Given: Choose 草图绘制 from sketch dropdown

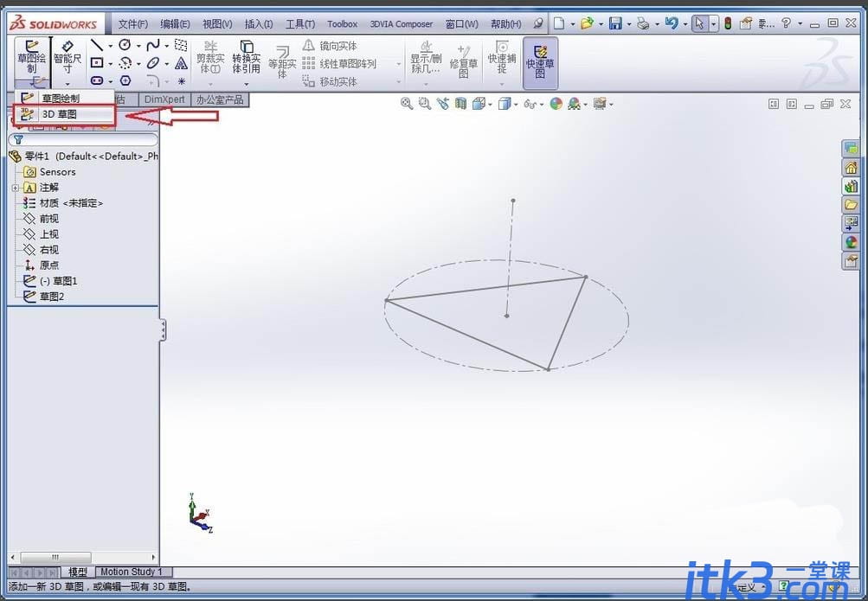Looking at the screenshot, I should 64,98.
